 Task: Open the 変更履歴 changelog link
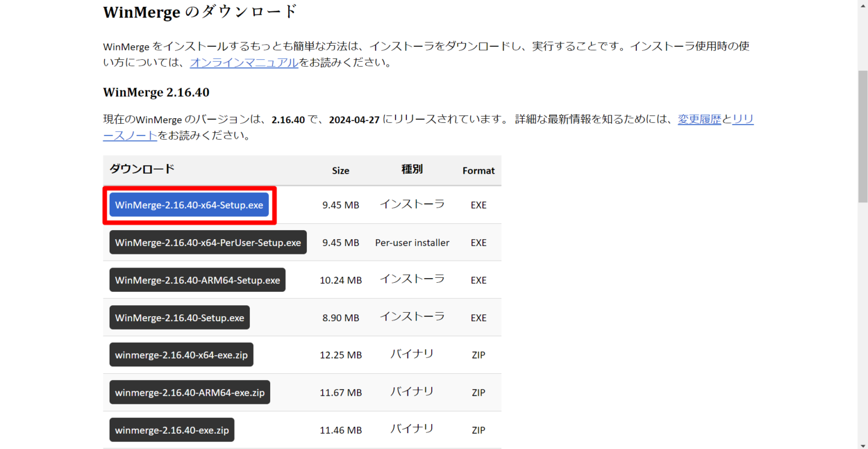699,119
